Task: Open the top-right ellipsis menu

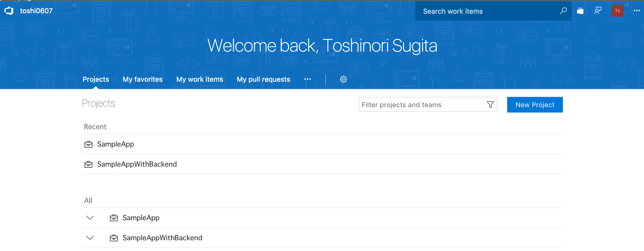Action: point(637,11)
